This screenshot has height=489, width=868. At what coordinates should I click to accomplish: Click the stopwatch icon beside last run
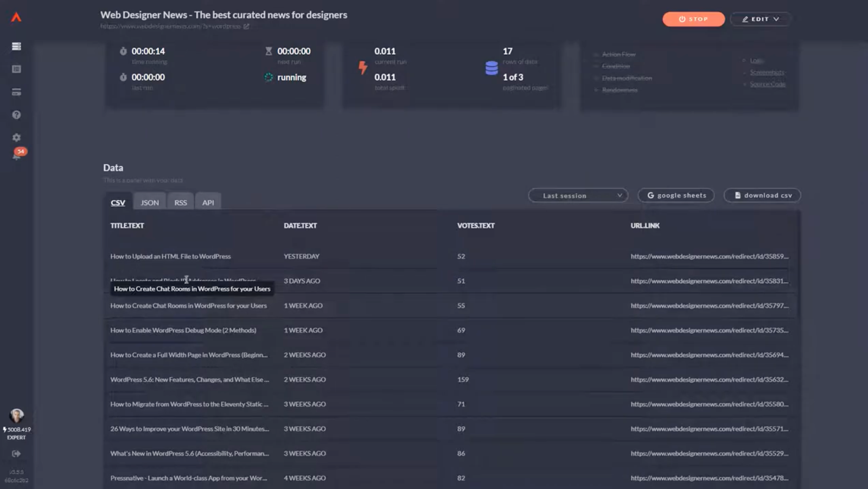tap(123, 77)
